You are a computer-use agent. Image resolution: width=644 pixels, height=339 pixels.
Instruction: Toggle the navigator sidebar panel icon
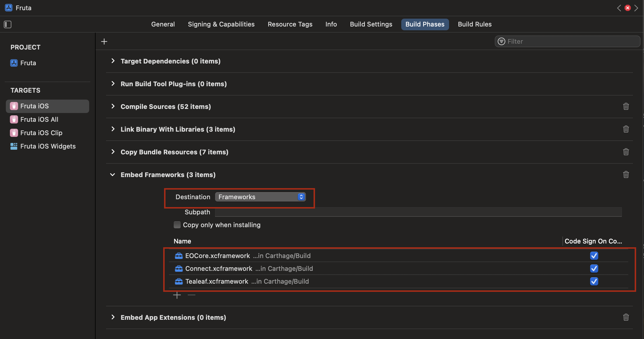[8, 24]
